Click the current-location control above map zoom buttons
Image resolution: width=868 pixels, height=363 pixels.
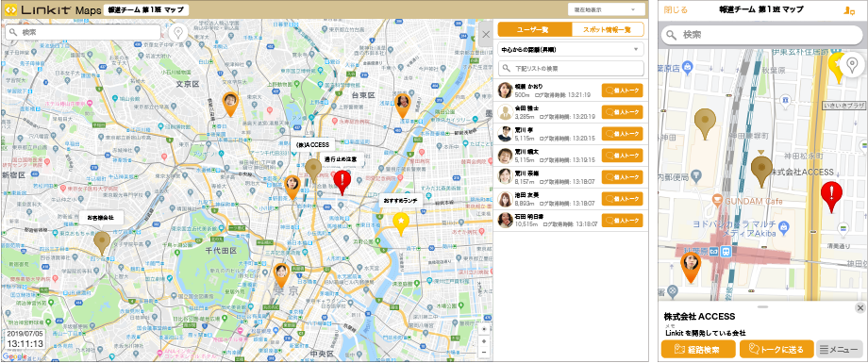(484, 329)
